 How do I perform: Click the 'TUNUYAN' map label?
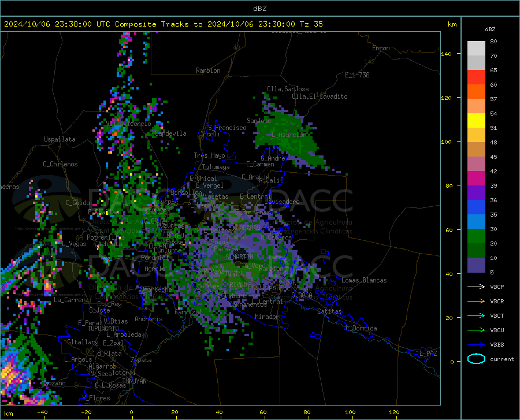(134, 381)
